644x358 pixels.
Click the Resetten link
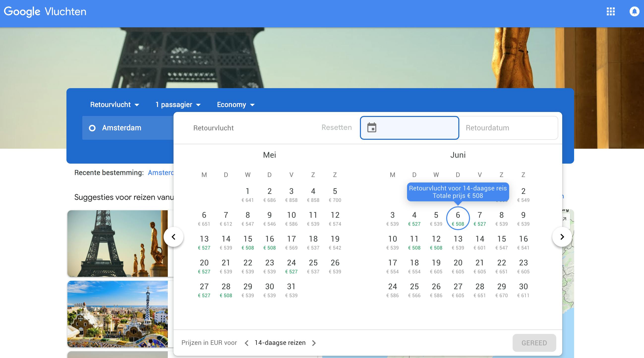336,127
